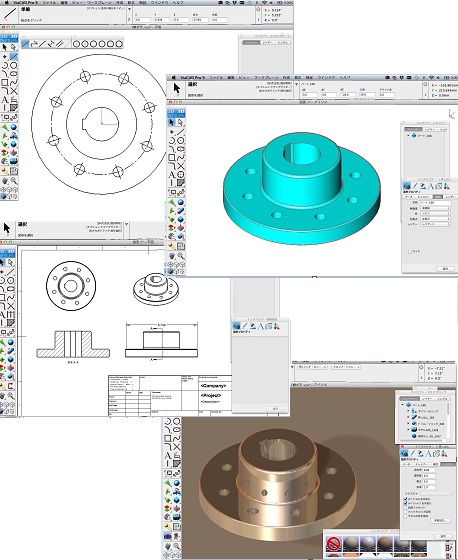Screen dimensions: 458x560
Task: Open the Apple menu in the cyan model window menu bar
Action: pos(174,78)
